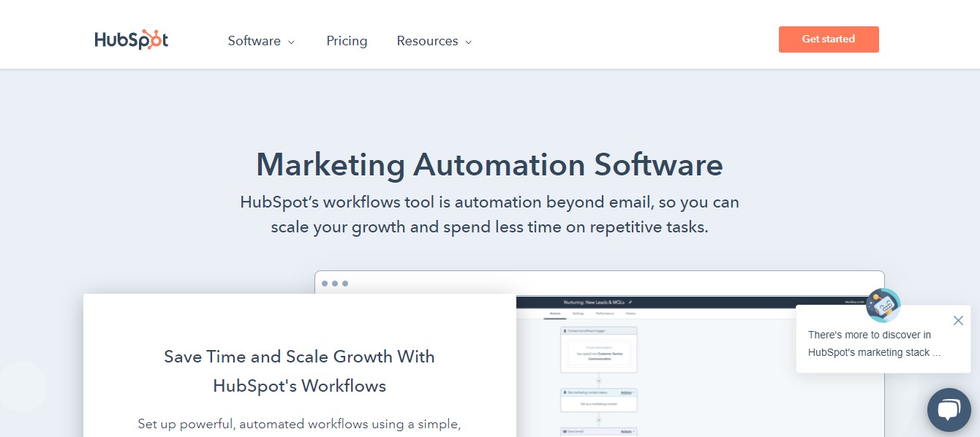Click the person icon on Contact enrollment trigger

[565, 330]
